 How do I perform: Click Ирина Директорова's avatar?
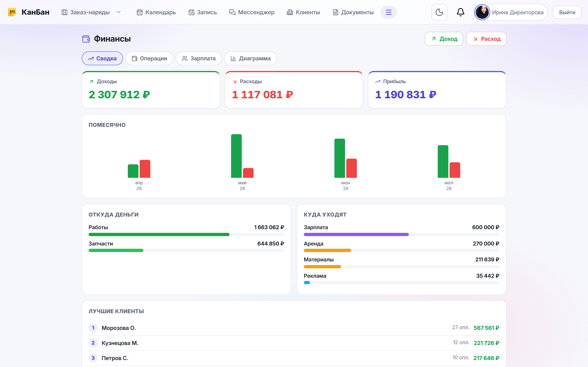click(x=482, y=12)
